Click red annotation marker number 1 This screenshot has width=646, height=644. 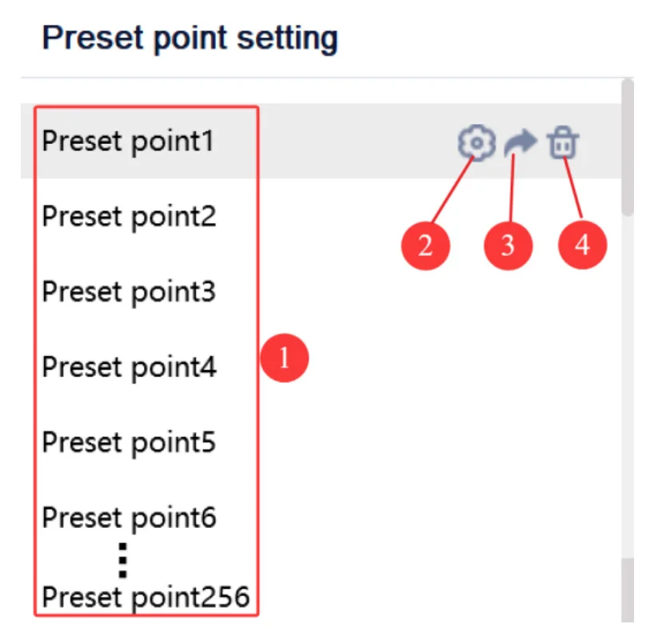pos(285,360)
